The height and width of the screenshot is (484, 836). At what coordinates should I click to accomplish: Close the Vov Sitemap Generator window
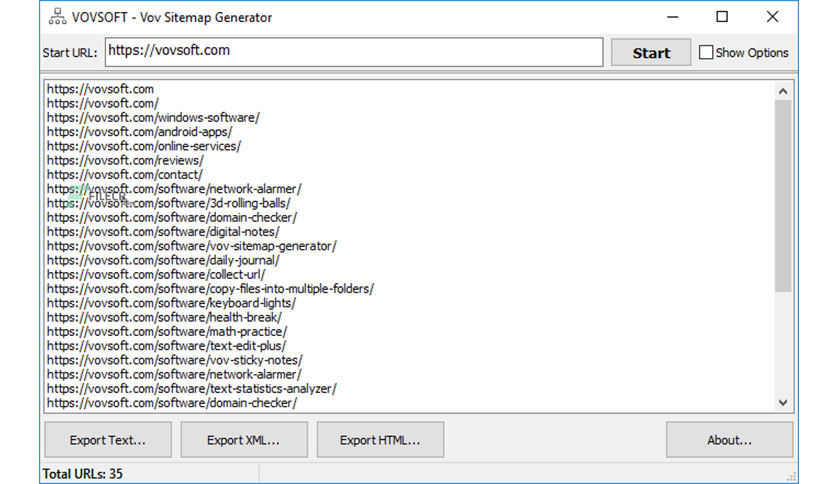pos(772,17)
